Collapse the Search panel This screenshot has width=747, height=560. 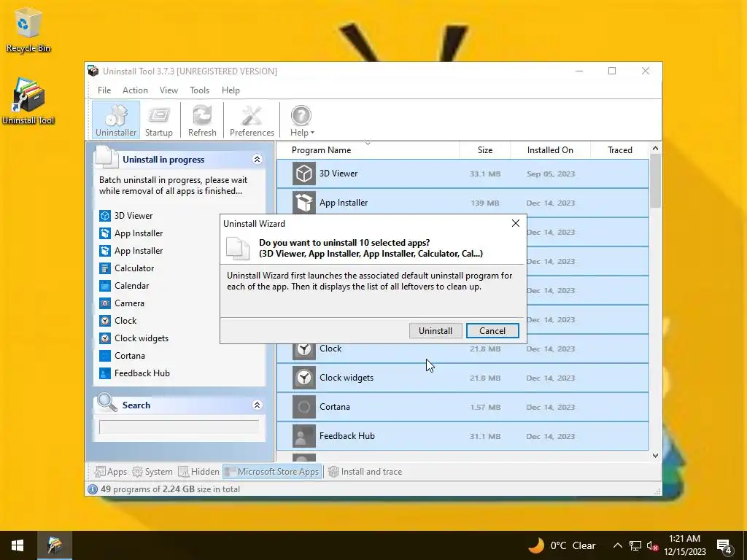[x=258, y=405]
